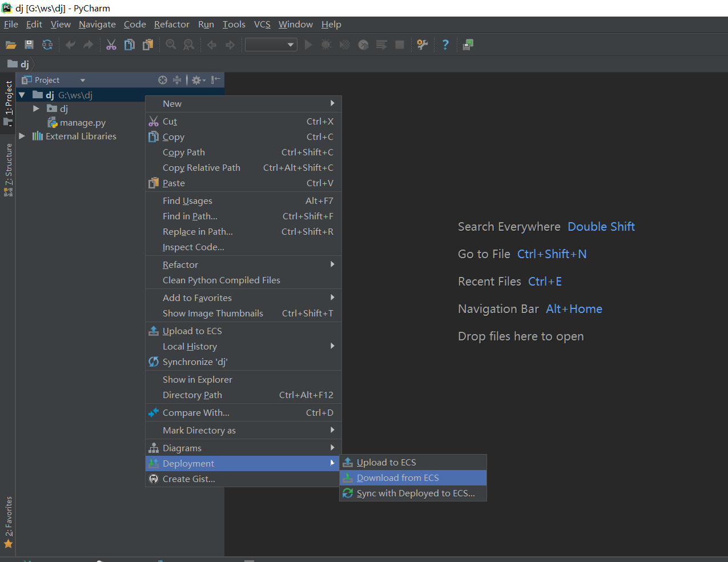Open the Favorites tool window tab
728x562 pixels.
click(x=8, y=522)
